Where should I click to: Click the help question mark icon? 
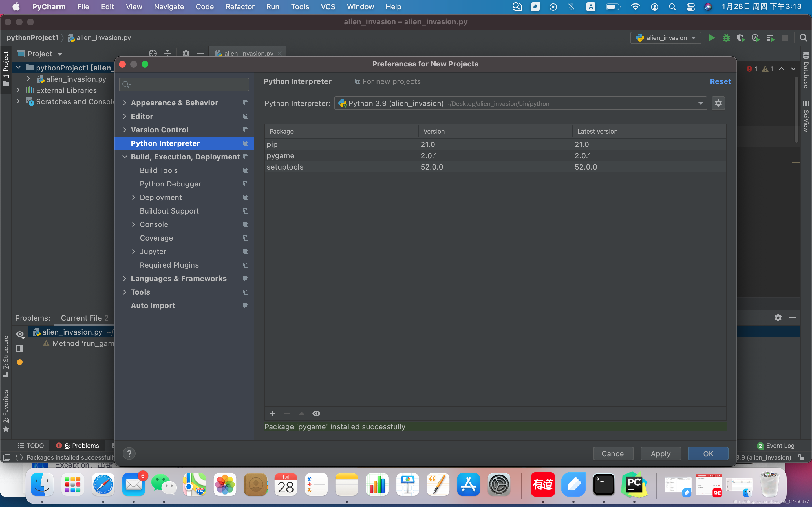(x=129, y=454)
